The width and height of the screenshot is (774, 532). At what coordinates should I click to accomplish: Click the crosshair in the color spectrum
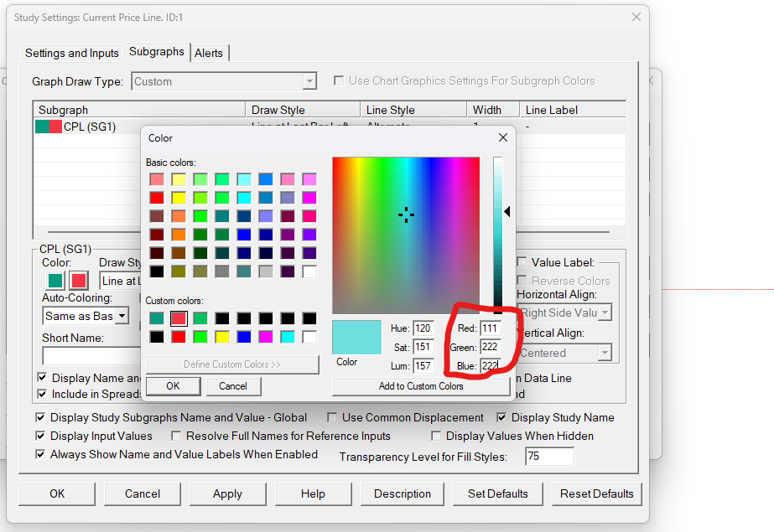[406, 215]
